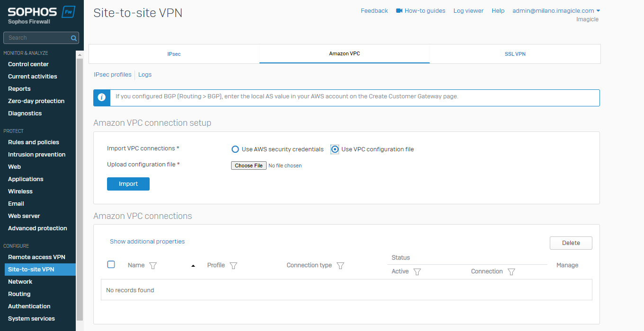Expand Show additional properties

coord(147,242)
